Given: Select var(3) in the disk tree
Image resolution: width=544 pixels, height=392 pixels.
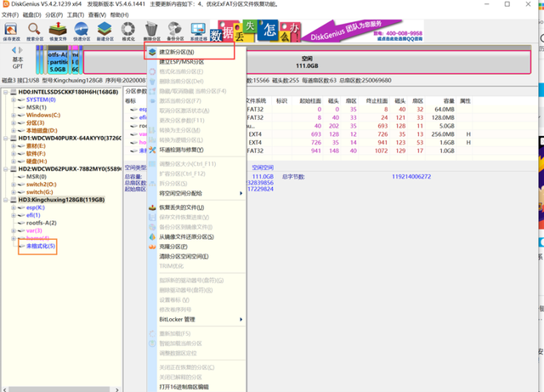Looking at the screenshot, I should [x=34, y=230].
